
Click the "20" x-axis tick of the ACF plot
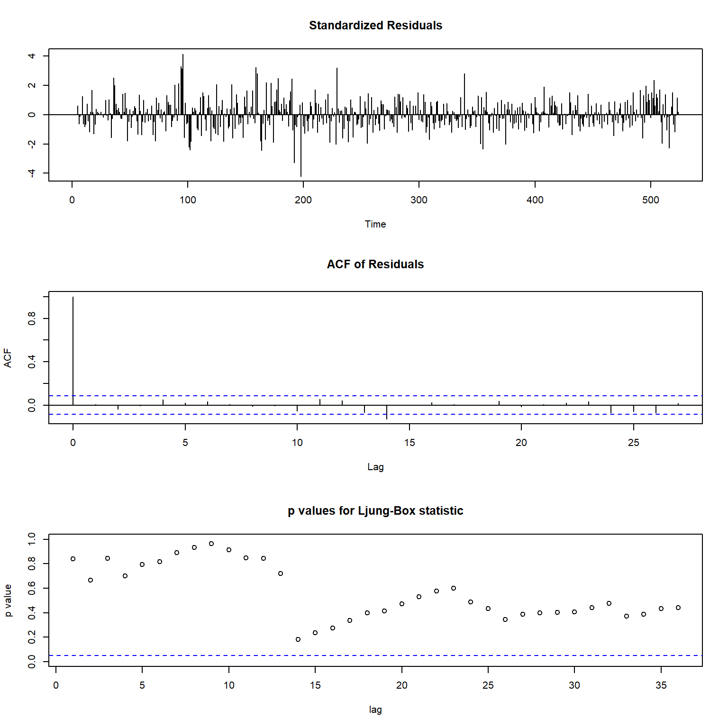pos(521,443)
